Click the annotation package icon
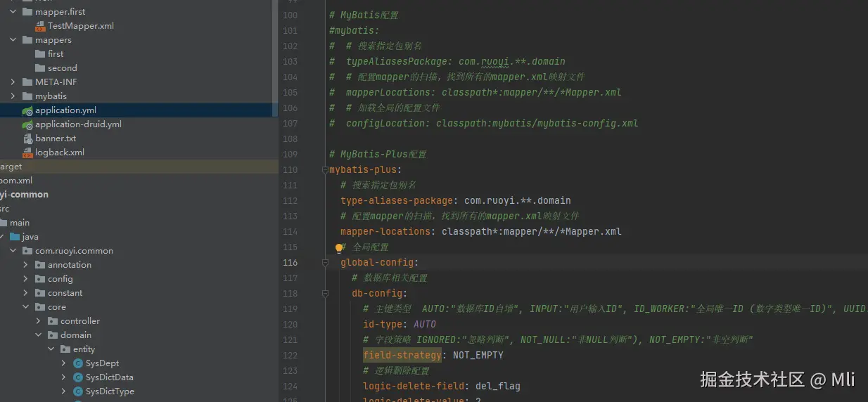Image resolution: width=868 pixels, height=402 pixels. tap(40, 265)
